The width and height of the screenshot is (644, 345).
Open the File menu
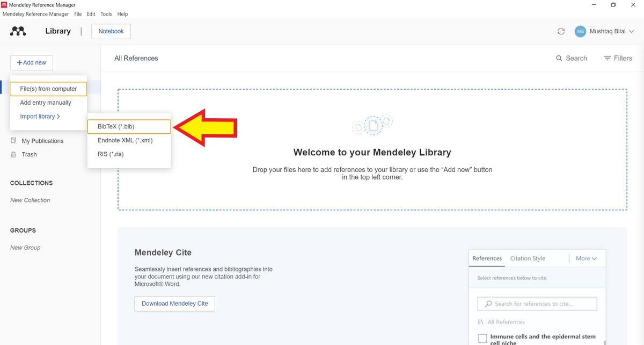click(78, 14)
